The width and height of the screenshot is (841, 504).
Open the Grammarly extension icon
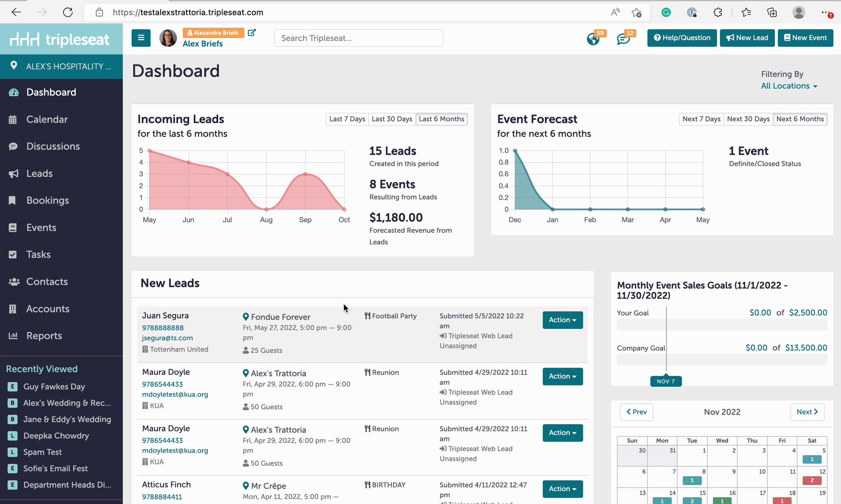tap(666, 12)
